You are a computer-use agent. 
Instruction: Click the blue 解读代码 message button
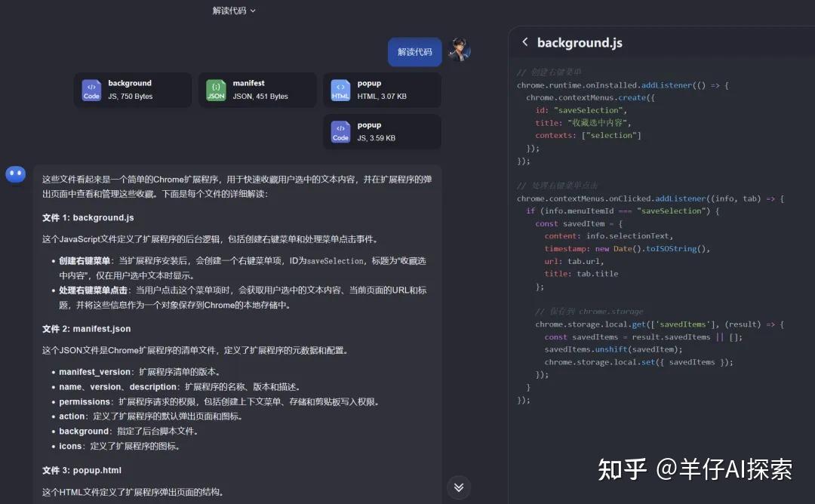[x=414, y=52]
